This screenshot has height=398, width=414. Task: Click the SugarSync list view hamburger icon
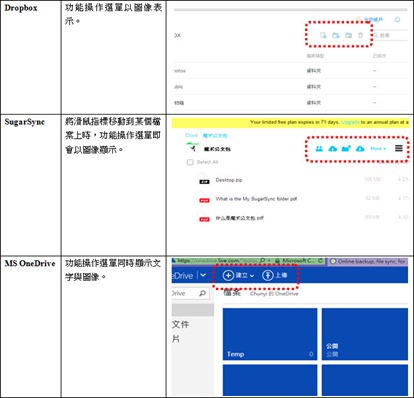coord(399,148)
